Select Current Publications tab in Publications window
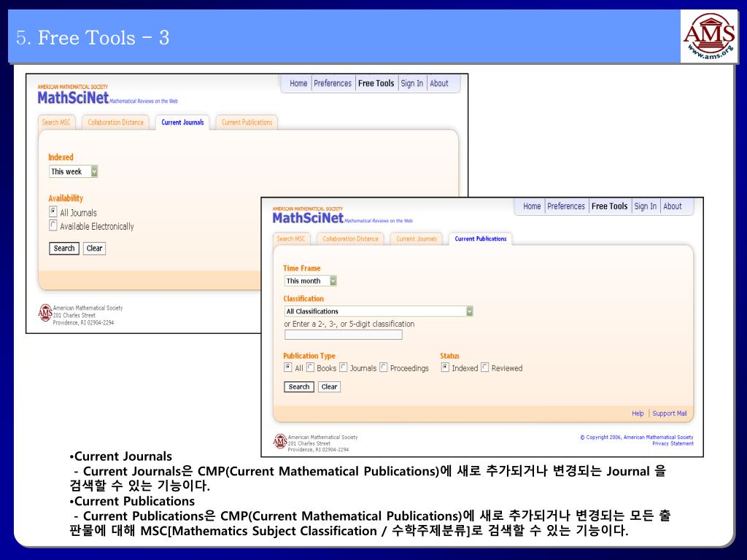 pos(481,239)
